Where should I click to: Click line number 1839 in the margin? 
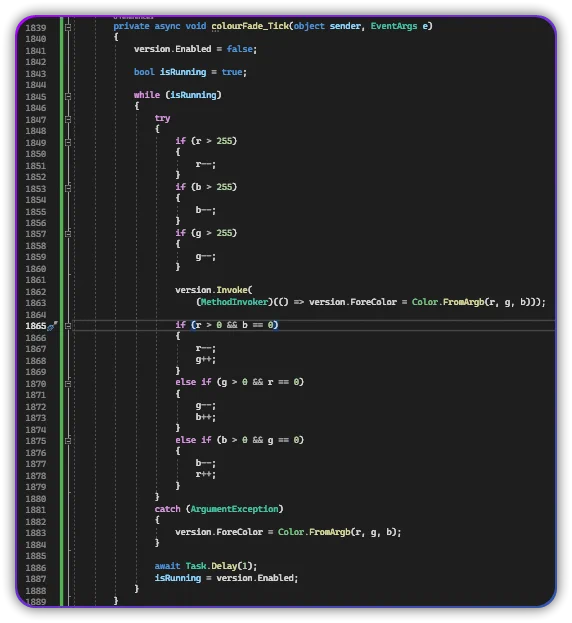(x=36, y=28)
